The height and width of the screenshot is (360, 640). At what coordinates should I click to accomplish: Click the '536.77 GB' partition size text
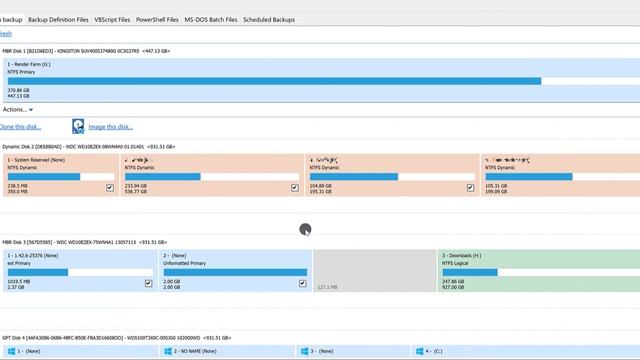(x=136, y=191)
